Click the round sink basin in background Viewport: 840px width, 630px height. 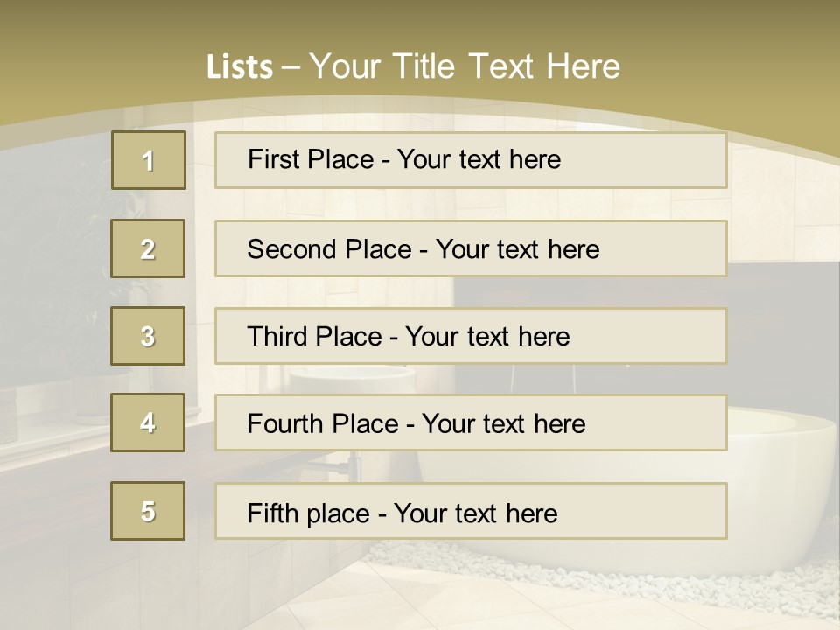point(350,378)
